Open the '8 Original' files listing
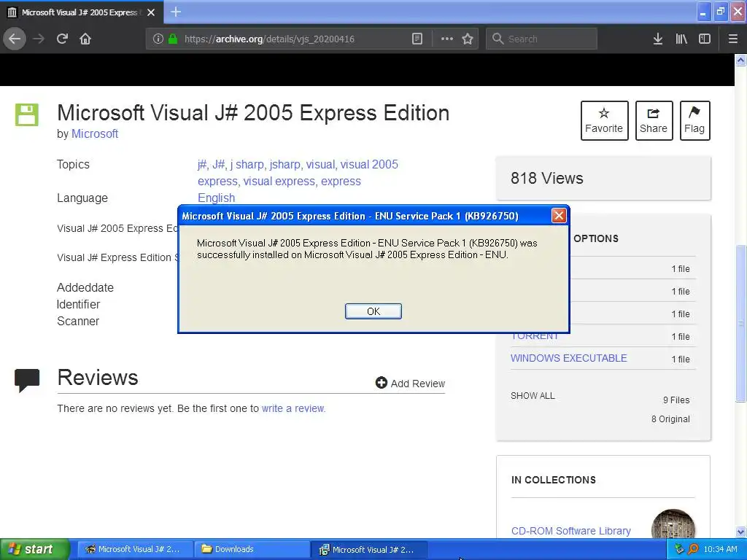This screenshot has height=560, width=747. click(670, 419)
